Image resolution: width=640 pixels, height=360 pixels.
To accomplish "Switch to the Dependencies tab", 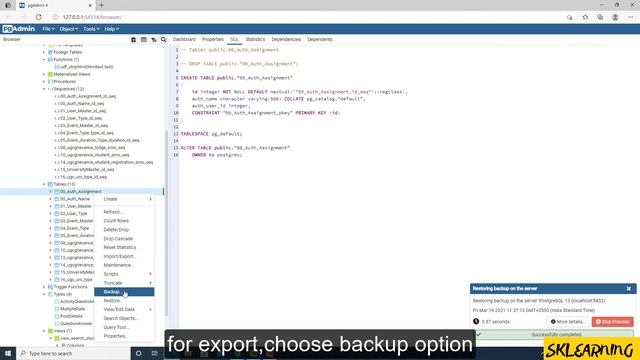I will tap(286, 40).
